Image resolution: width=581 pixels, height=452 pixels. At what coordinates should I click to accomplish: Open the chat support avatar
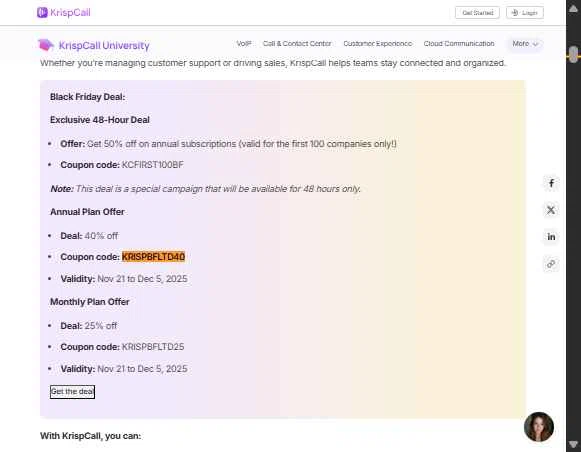point(539,427)
